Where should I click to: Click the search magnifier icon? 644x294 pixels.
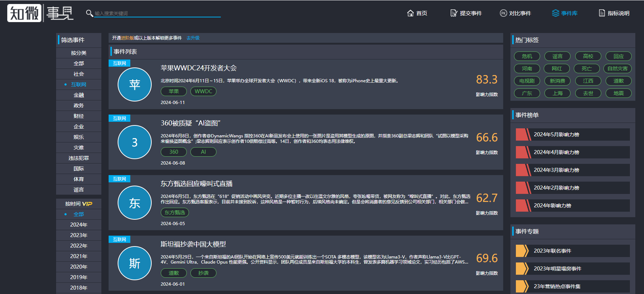(89, 13)
